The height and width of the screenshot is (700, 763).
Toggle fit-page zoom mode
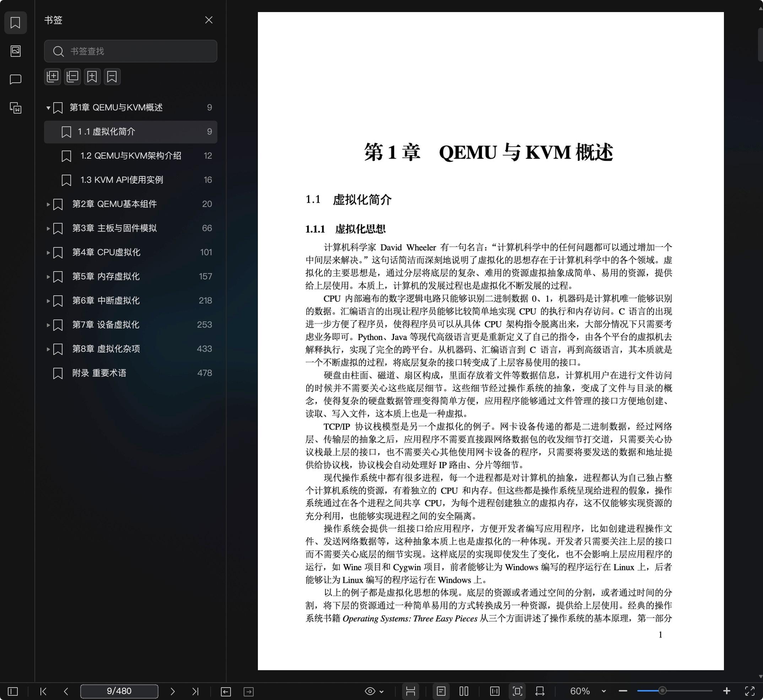pyautogui.click(x=518, y=691)
